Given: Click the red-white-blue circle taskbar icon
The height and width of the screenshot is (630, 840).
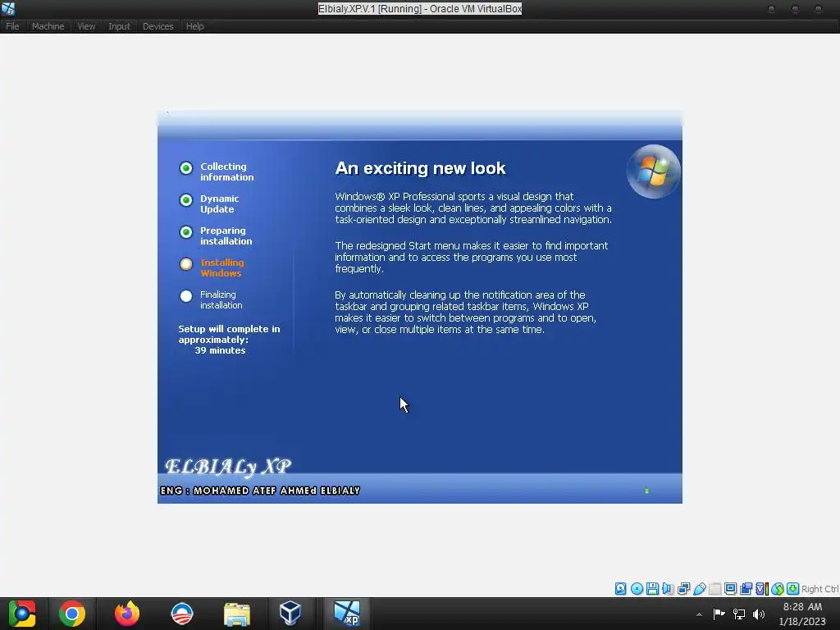Looking at the screenshot, I should (x=181, y=614).
